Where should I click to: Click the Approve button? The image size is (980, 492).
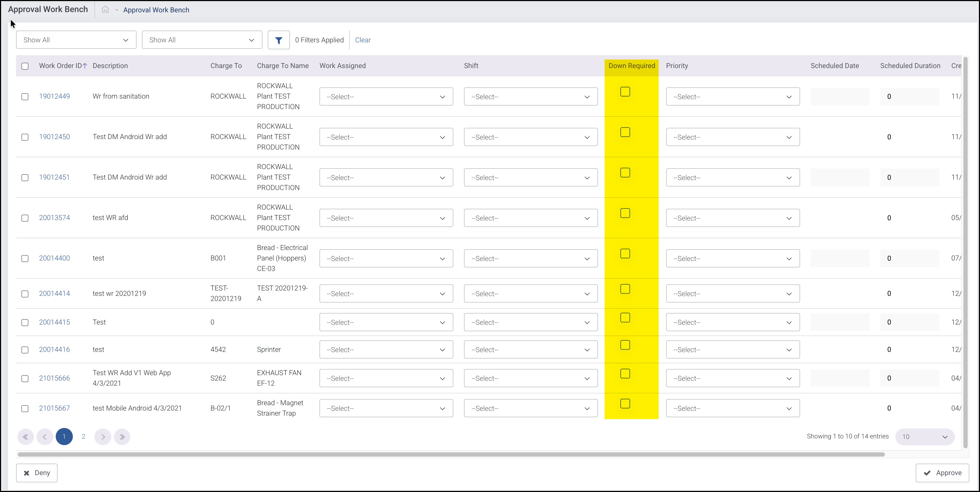tap(942, 473)
